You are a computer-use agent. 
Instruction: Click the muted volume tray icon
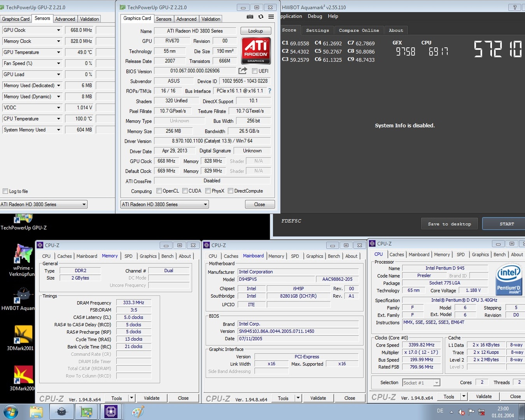click(462, 412)
